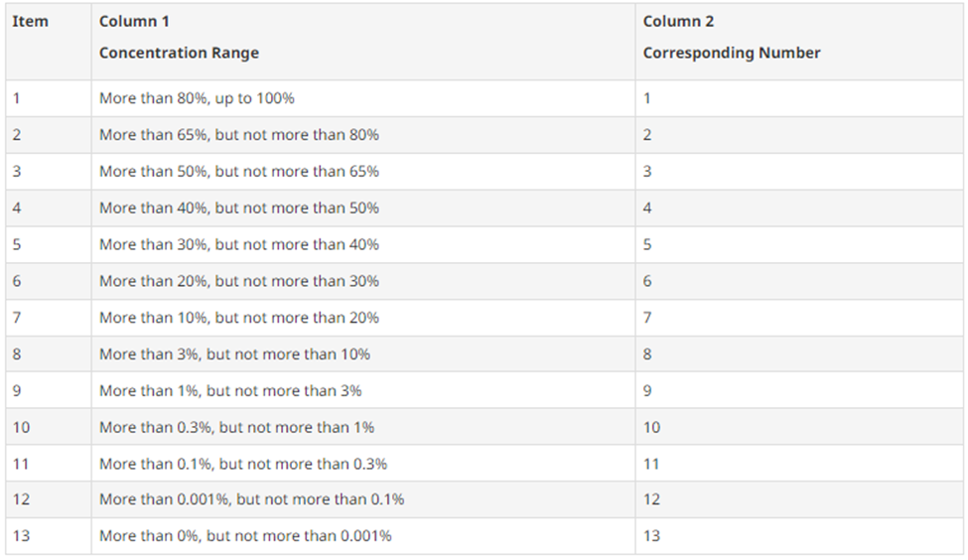Select 'More than 10%, but not more than 20%'
968x560 pixels.
click(x=238, y=318)
